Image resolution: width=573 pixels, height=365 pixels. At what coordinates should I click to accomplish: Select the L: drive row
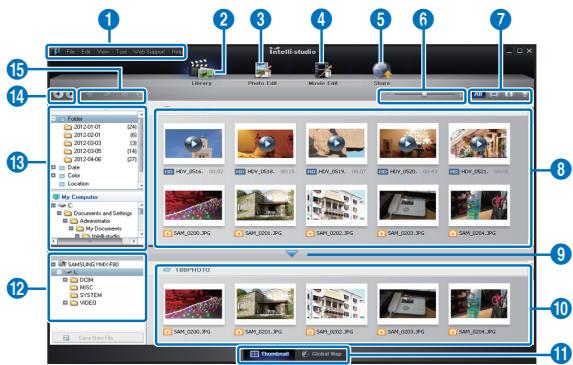pyautogui.click(x=97, y=272)
